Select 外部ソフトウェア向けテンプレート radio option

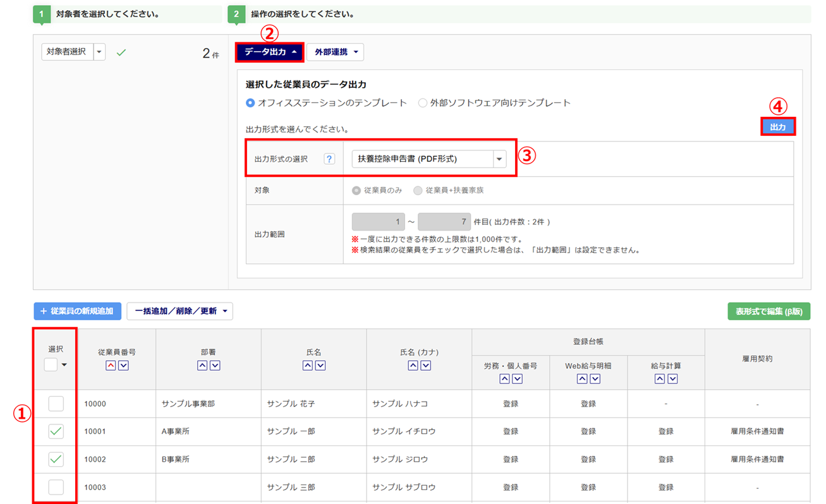click(423, 103)
